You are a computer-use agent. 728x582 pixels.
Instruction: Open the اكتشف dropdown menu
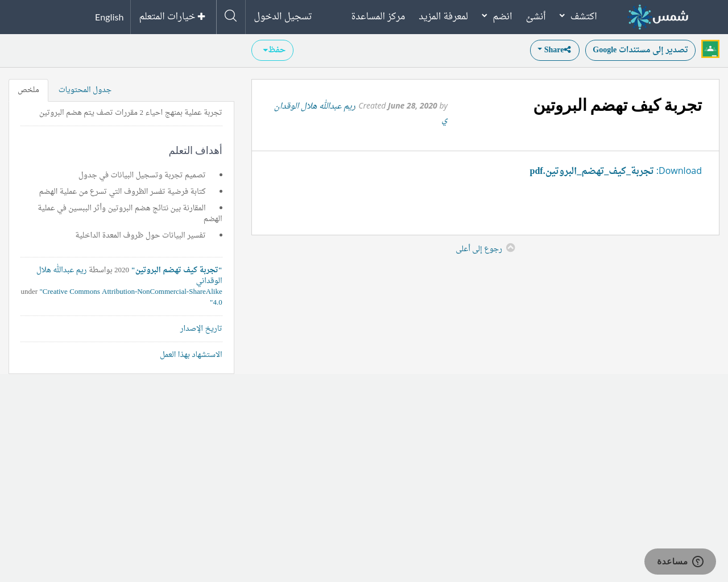[x=578, y=16]
